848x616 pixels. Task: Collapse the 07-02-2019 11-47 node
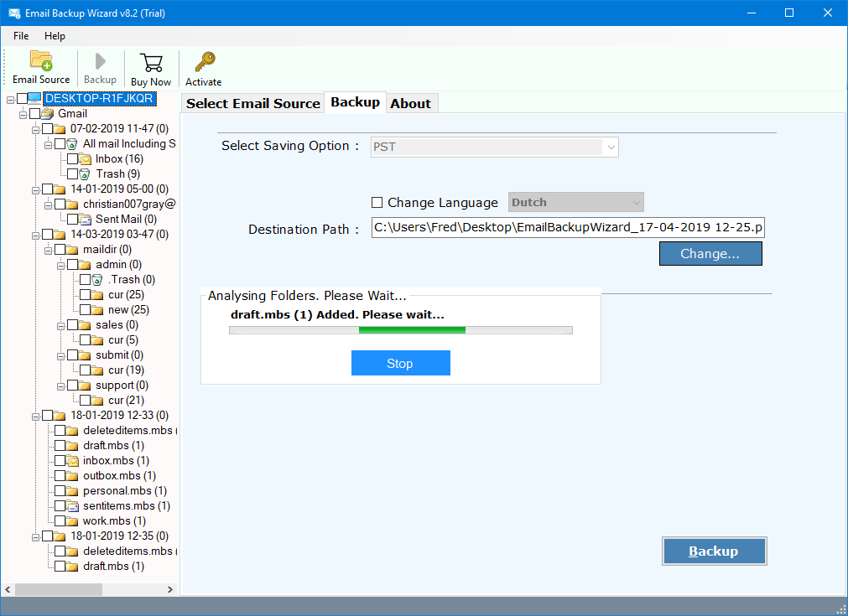click(36, 130)
